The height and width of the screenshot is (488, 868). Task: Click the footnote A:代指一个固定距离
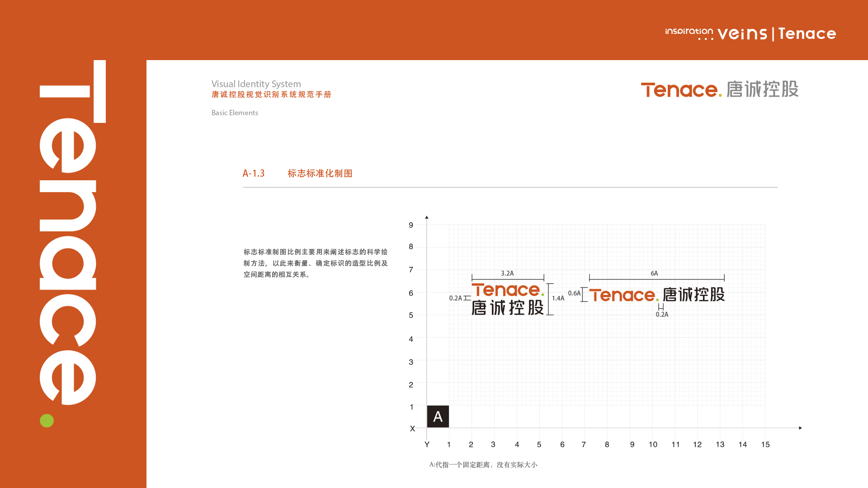click(483, 465)
